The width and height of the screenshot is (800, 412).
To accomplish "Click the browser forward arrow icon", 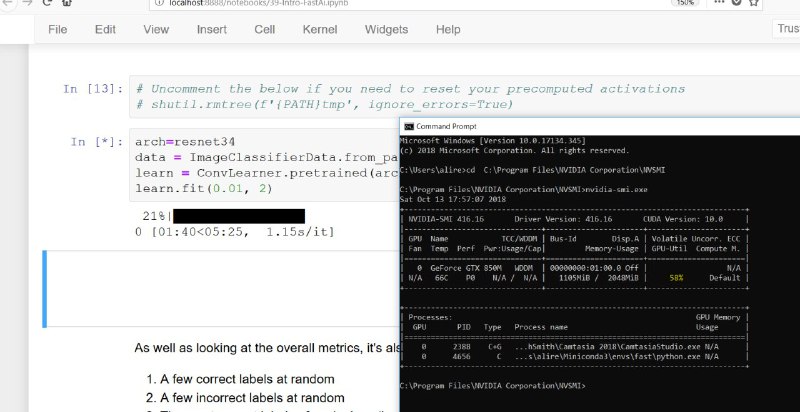I will tap(28, 3).
